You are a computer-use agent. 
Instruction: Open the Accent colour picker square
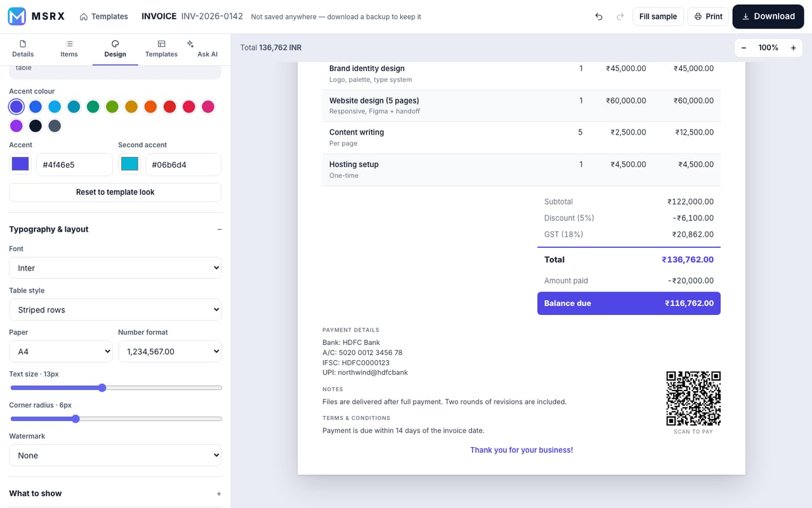coord(20,164)
